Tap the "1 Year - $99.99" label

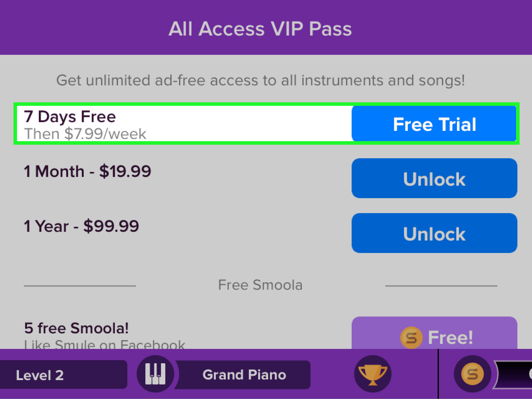81,226
